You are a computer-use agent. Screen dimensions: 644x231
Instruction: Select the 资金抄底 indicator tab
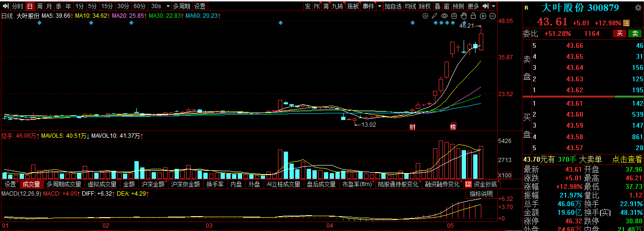[x=486, y=184]
